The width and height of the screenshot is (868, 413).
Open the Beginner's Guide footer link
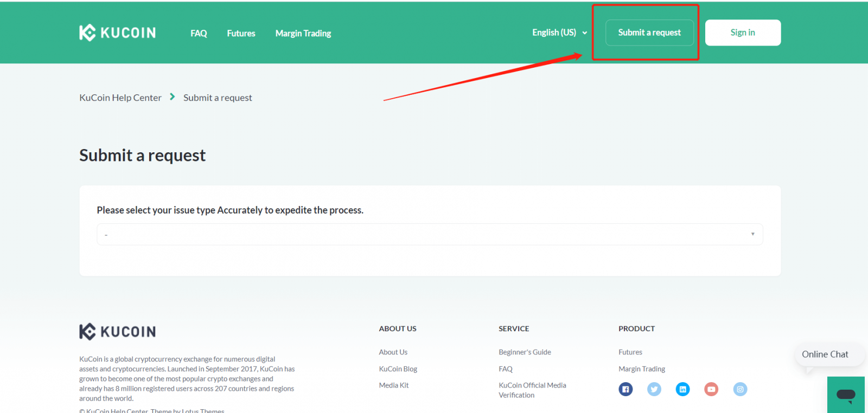tap(525, 352)
